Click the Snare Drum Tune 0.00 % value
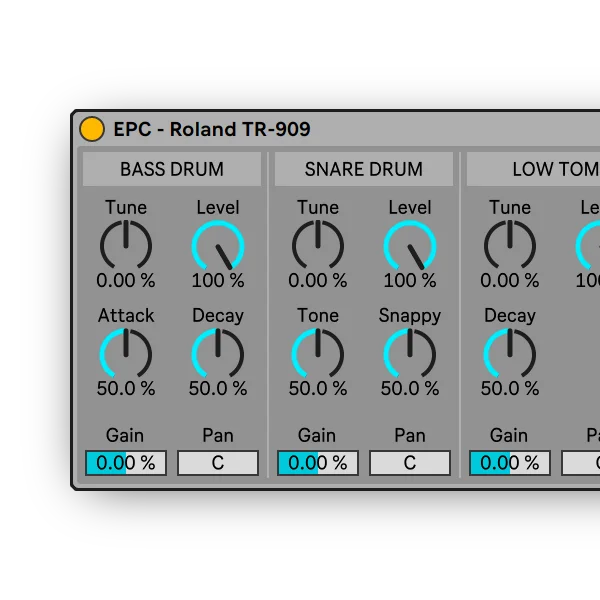 click(318, 280)
